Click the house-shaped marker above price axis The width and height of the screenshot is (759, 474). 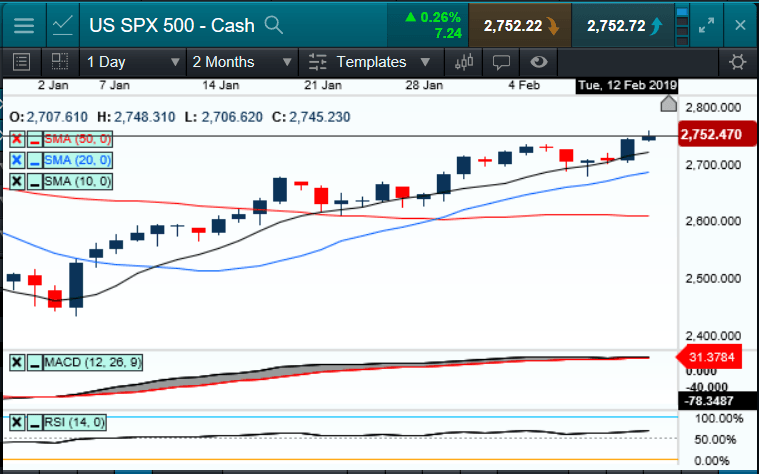tap(668, 104)
